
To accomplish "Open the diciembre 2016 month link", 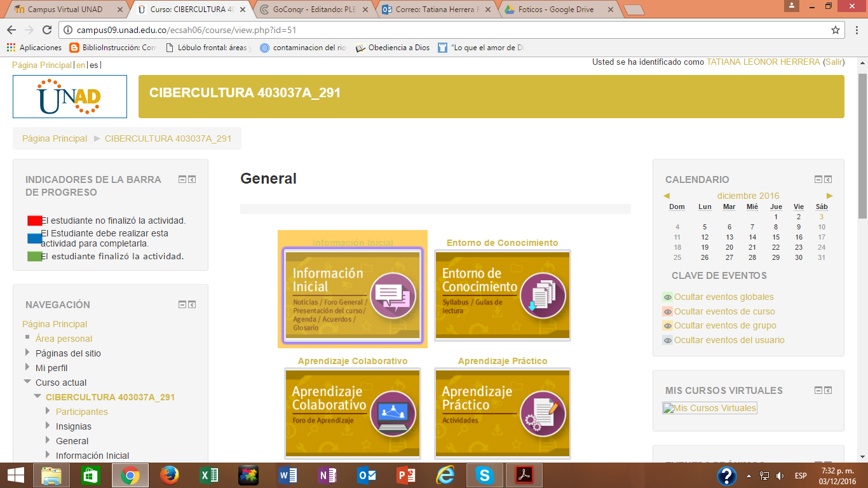I will 748,196.
